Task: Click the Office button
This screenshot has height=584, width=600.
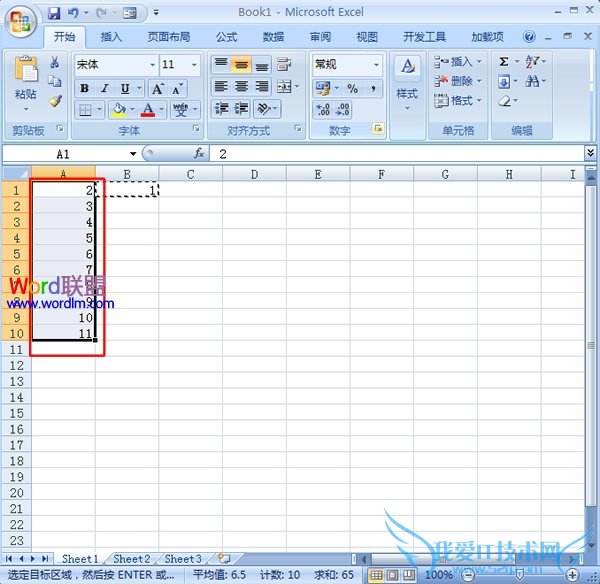Action: pos(21,21)
